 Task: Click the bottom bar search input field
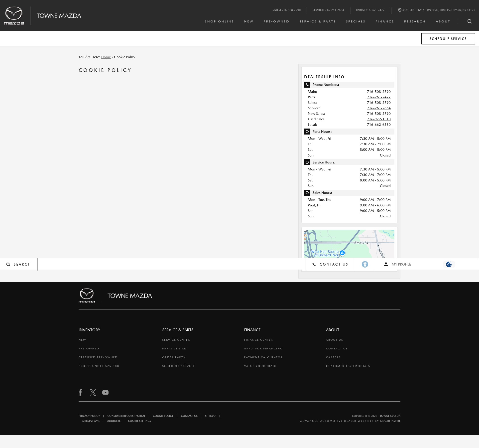coord(172,264)
